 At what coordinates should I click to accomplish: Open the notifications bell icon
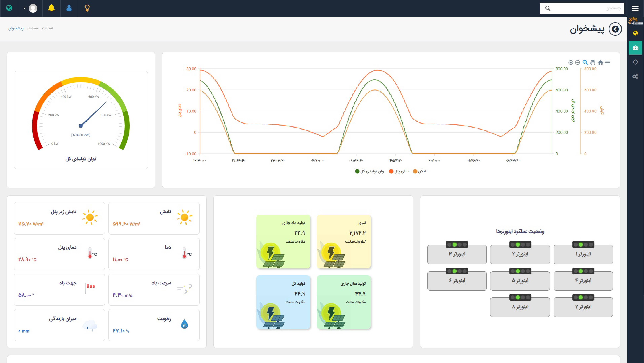[51, 8]
